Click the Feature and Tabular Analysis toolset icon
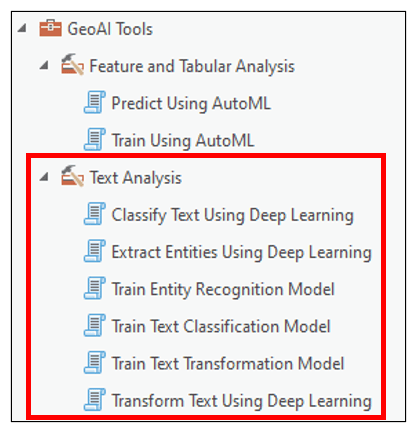 tap(72, 65)
